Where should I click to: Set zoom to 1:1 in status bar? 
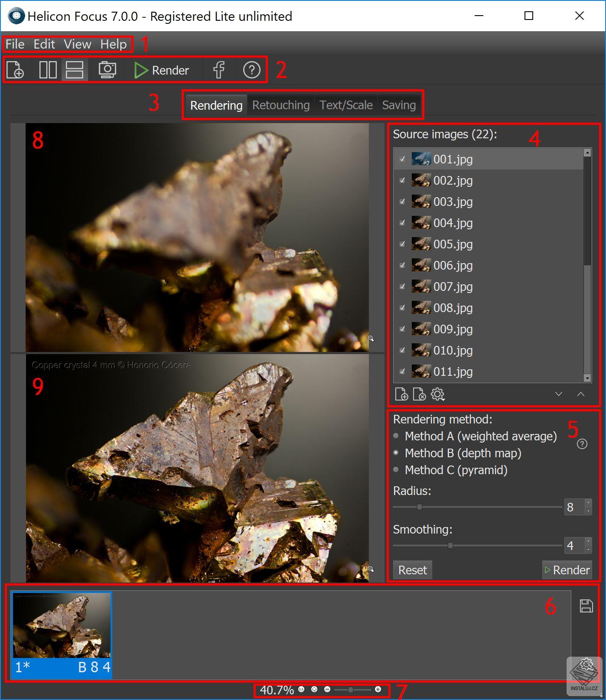301,689
